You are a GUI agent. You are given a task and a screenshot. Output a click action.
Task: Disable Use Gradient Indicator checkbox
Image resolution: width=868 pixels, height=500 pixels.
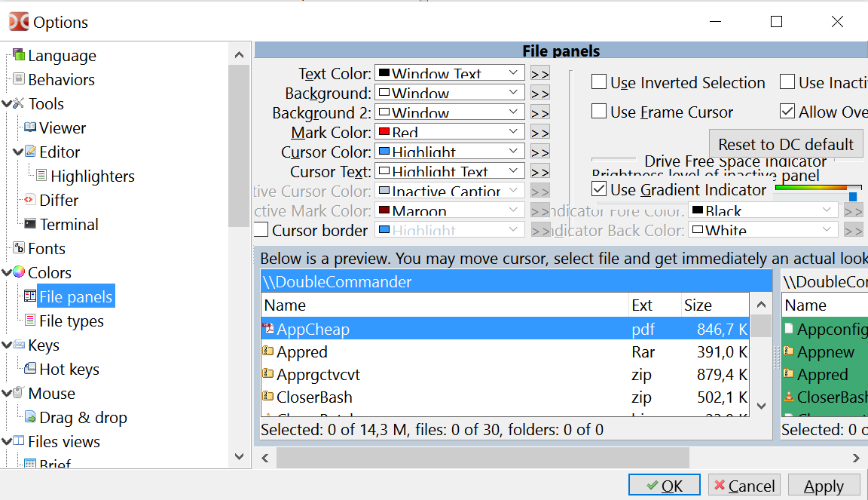pos(599,189)
